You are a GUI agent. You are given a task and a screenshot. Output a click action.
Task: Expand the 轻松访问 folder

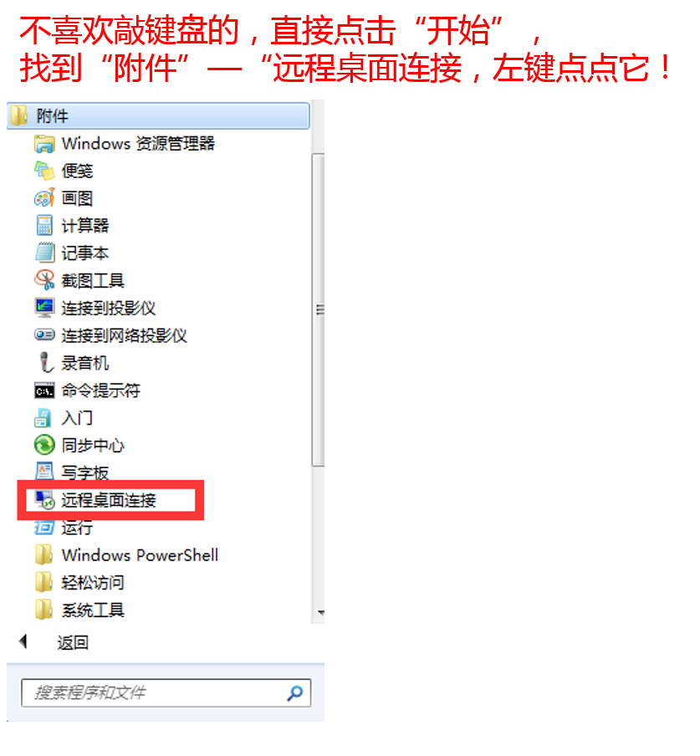pos(79,582)
